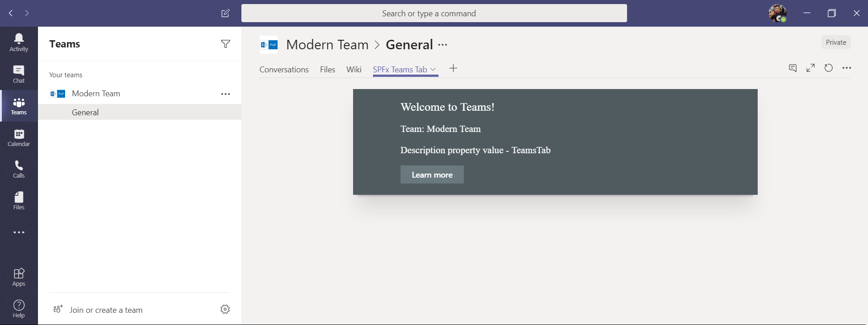Focus the Search or type a command box
868x325 pixels.
[434, 13]
